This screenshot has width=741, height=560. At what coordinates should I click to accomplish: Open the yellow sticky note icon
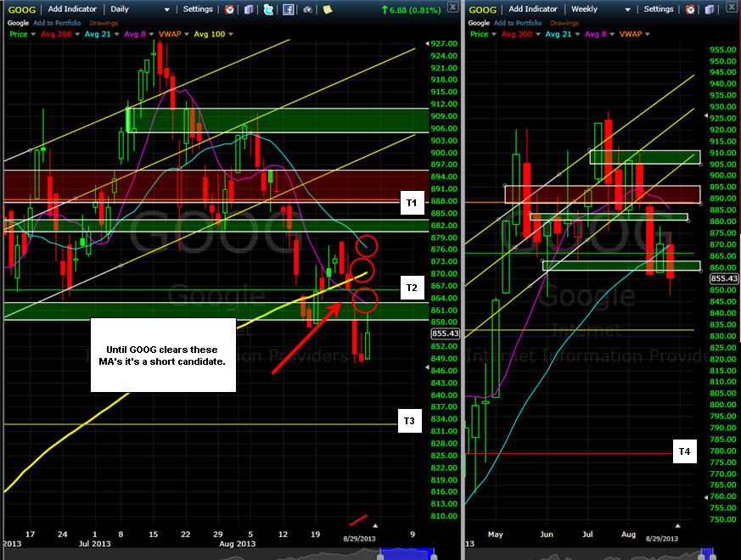pos(328,9)
